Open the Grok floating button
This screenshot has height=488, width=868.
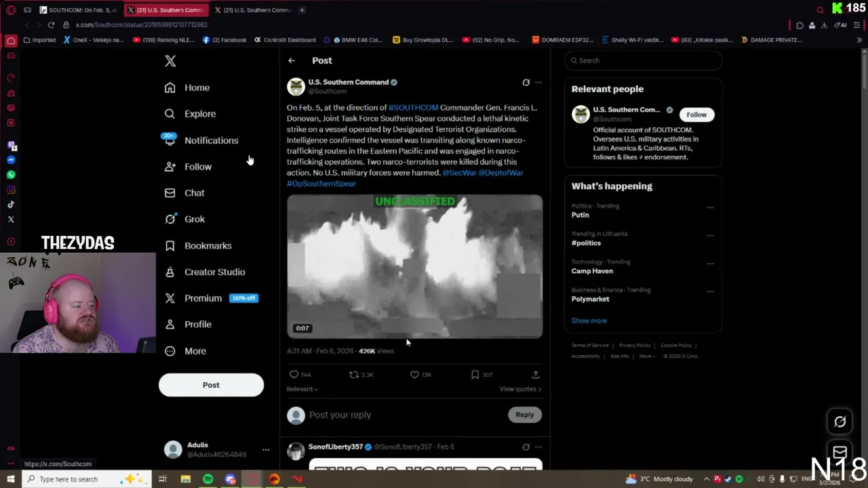(840, 422)
